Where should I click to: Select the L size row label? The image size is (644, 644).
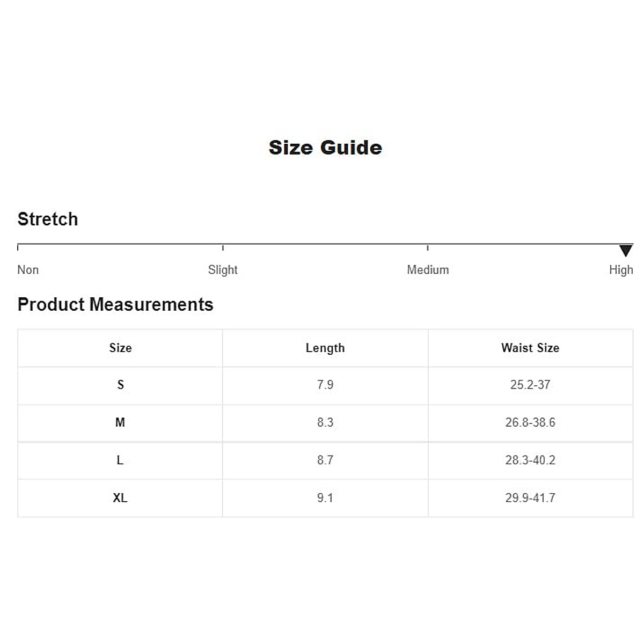(120, 460)
